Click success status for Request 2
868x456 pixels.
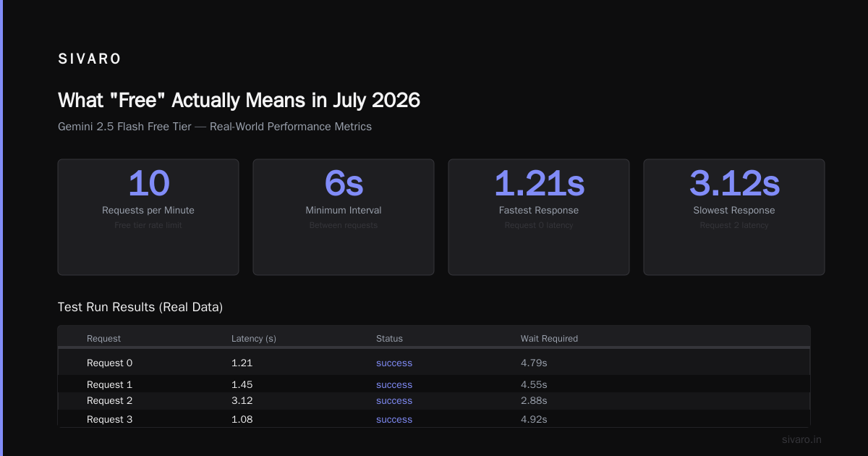(x=394, y=401)
